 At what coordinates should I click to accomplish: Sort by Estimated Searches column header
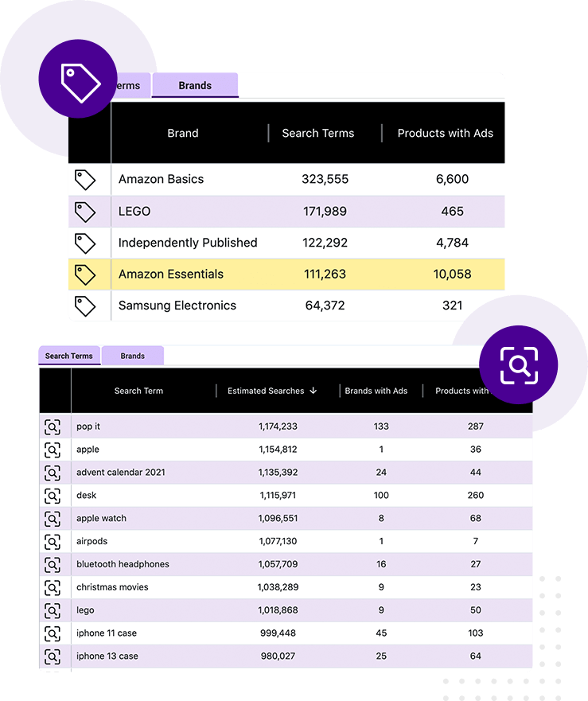click(266, 391)
